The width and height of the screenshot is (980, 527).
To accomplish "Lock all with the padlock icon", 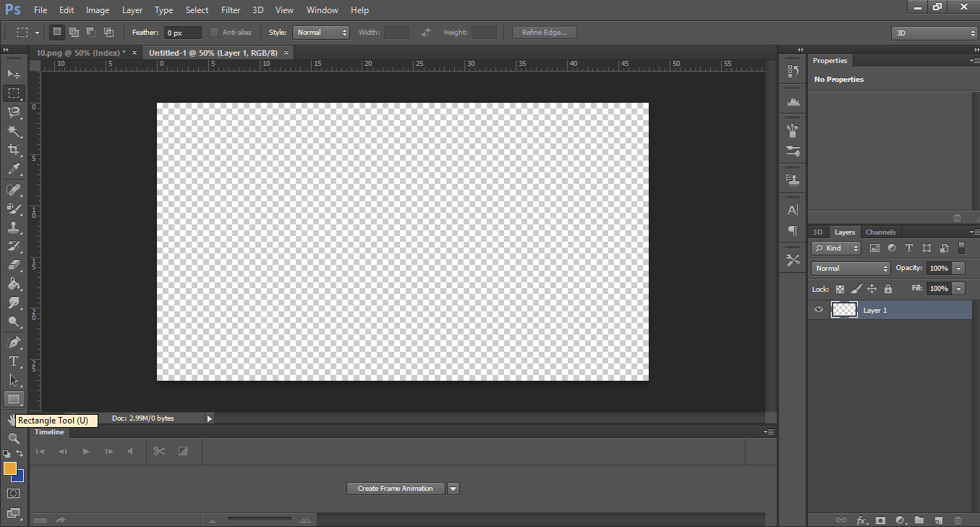I will pos(888,289).
